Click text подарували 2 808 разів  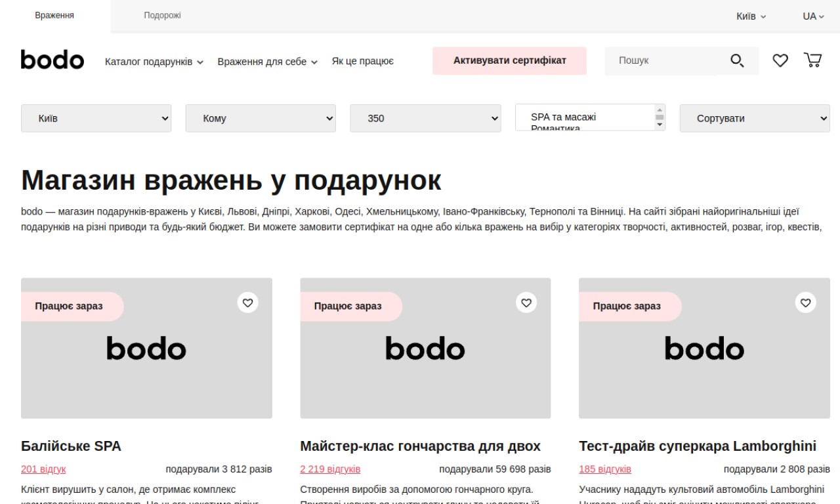coord(777,469)
